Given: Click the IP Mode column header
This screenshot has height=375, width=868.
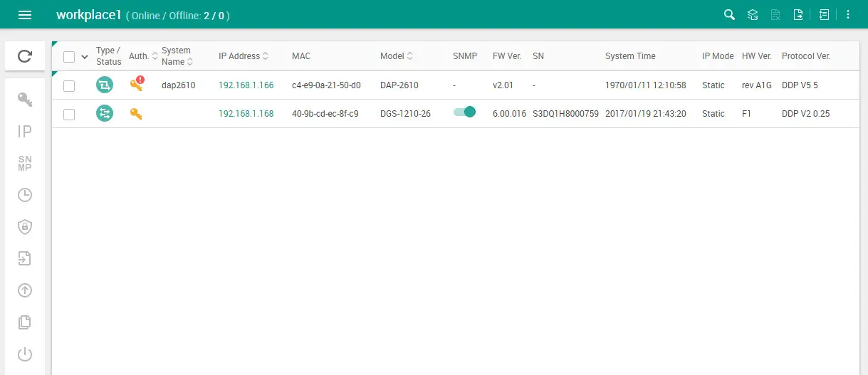Looking at the screenshot, I should pyautogui.click(x=718, y=56).
